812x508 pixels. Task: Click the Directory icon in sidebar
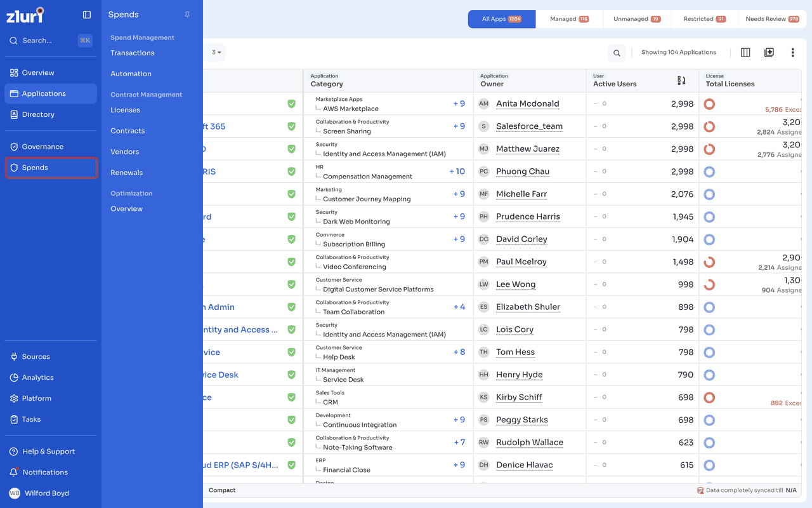click(x=14, y=115)
